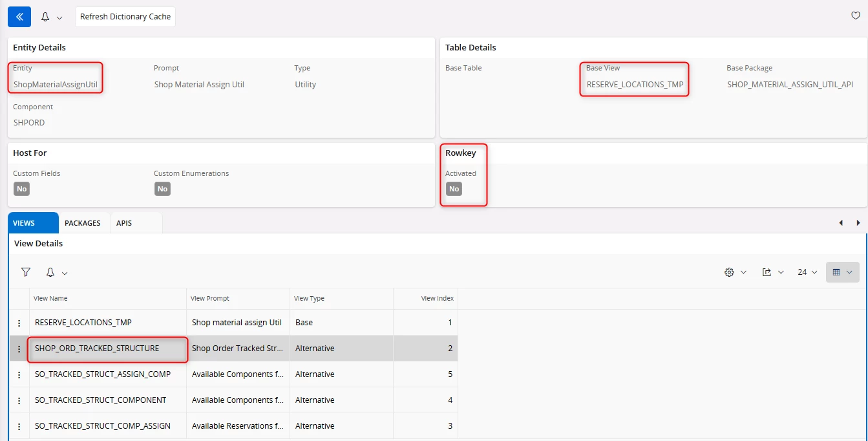This screenshot has height=441, width=868.
Task: Click the gear settings icon in table toolbar
Action: [730, 272]
